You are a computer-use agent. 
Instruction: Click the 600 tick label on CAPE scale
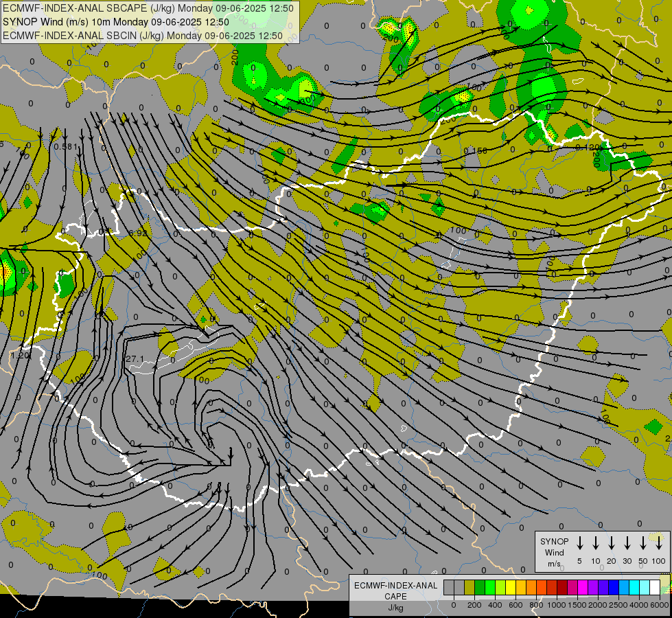(x=515, y=605)
